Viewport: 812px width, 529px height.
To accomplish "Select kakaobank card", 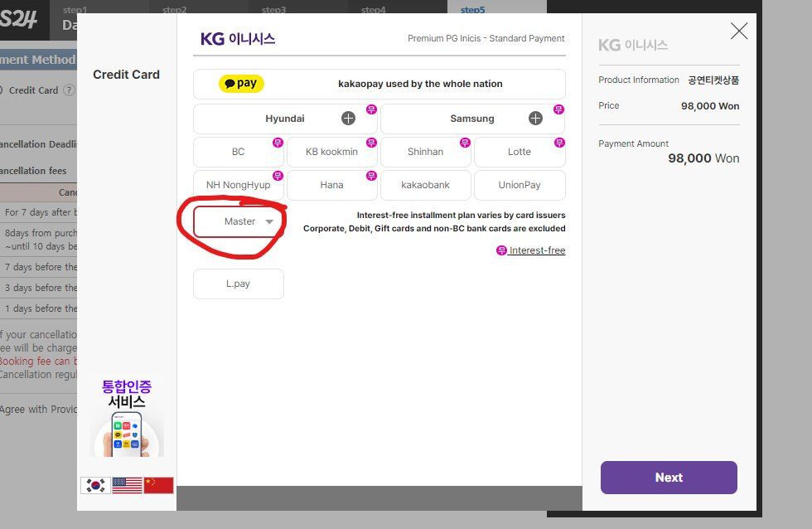I will [426, 185].
